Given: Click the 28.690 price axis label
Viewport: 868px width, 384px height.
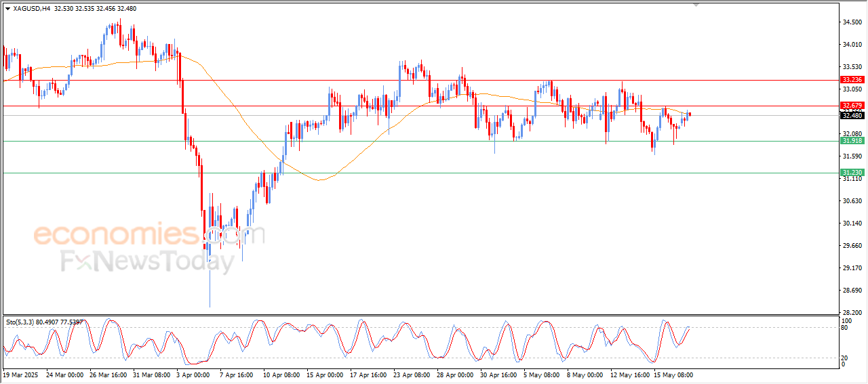Looking at the screenshot, I should (852, 291).
